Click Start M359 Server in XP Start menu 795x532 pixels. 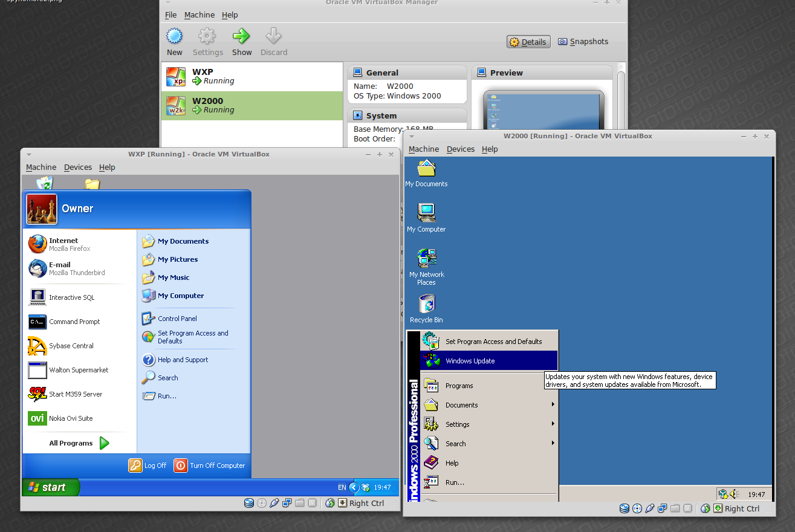point(80,394)
